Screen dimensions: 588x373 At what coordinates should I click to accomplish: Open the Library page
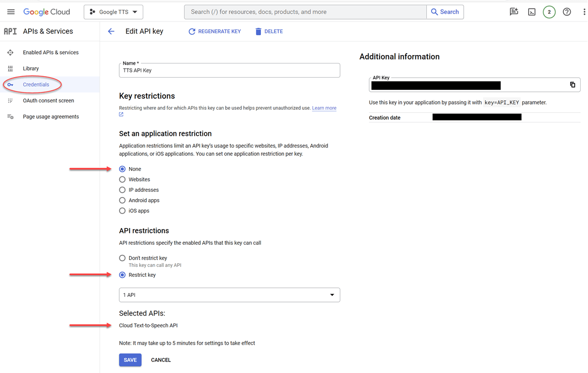(31, 69)
